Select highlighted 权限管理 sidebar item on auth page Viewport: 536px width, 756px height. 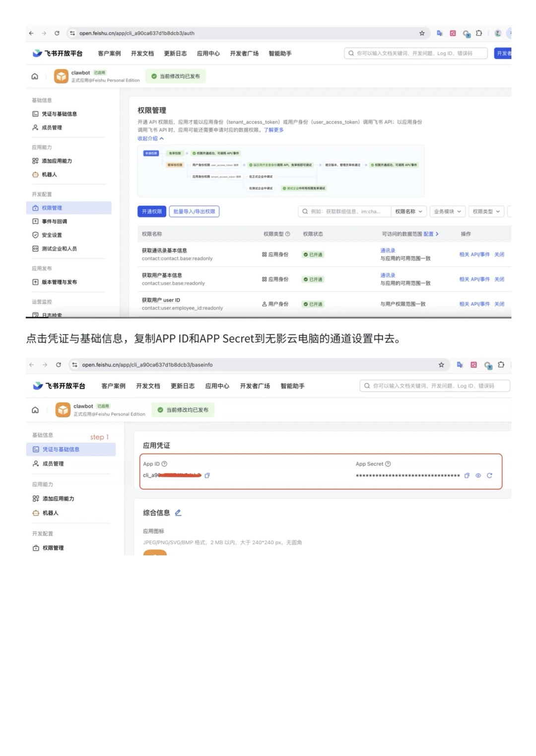(68, 208)
